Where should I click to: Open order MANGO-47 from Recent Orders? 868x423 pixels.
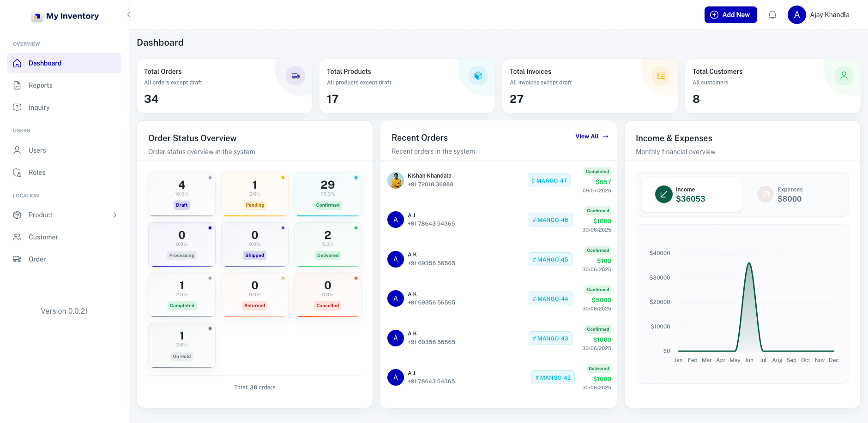pyautogui.click(x=549, y=180)
